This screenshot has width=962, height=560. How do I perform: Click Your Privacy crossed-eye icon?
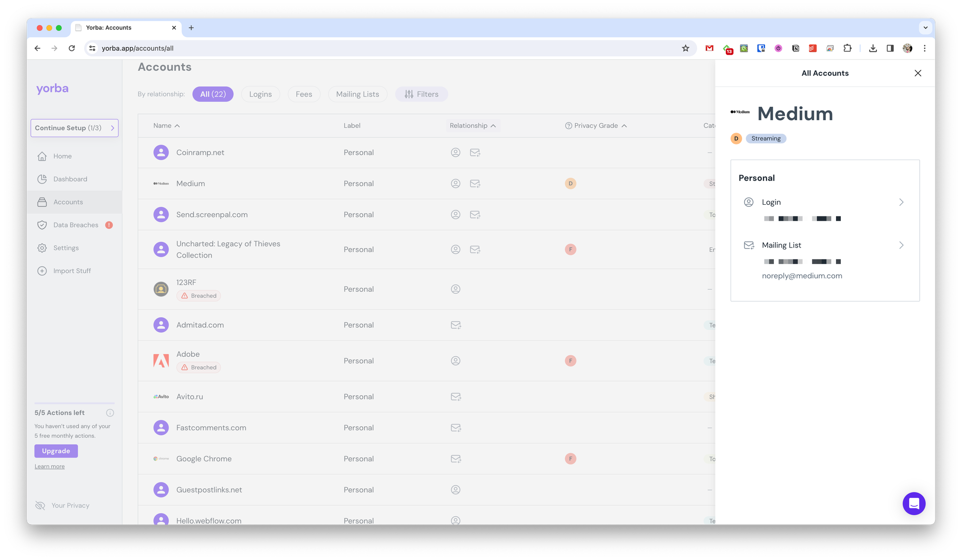40,506
